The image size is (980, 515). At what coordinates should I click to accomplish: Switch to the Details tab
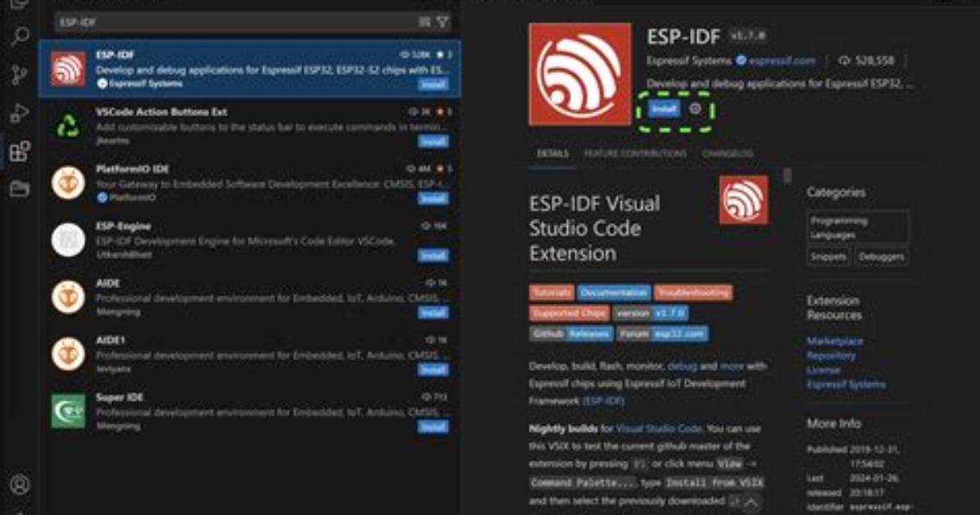click(552, 153)
